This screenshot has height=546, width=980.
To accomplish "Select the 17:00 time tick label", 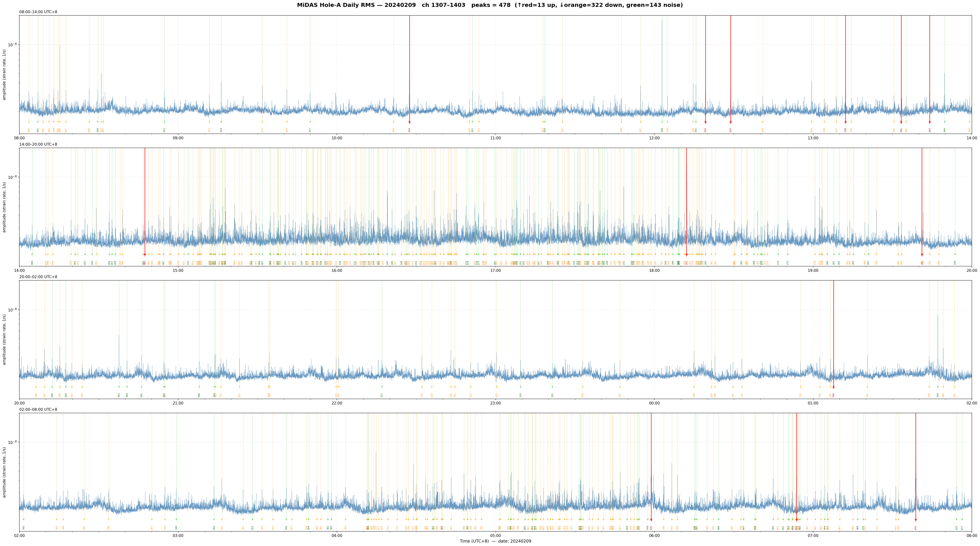I will point(495,271).
